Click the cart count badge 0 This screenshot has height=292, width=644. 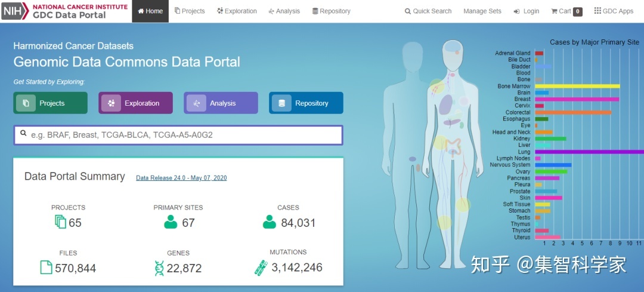click(577, 11)
